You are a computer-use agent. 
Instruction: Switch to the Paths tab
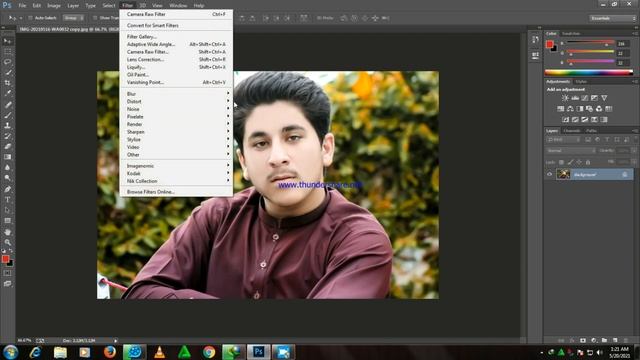click(591, 131)
